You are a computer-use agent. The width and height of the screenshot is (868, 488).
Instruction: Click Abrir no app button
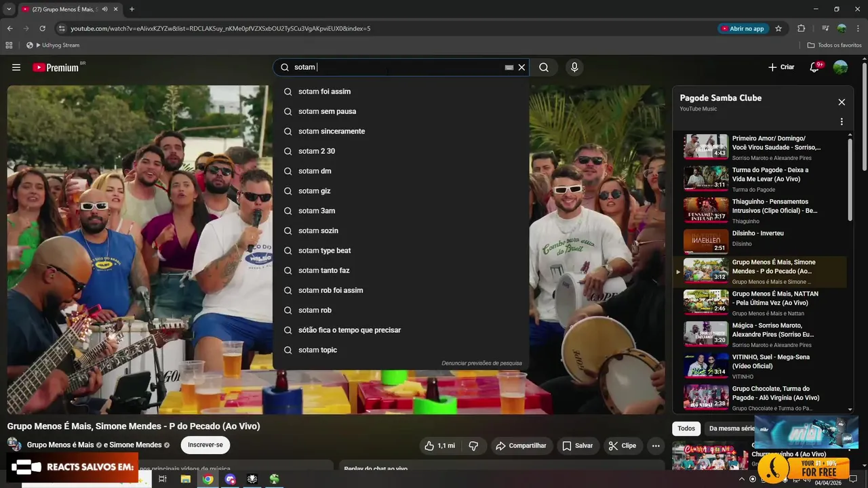pyautogui.click(x=743, y=28)
